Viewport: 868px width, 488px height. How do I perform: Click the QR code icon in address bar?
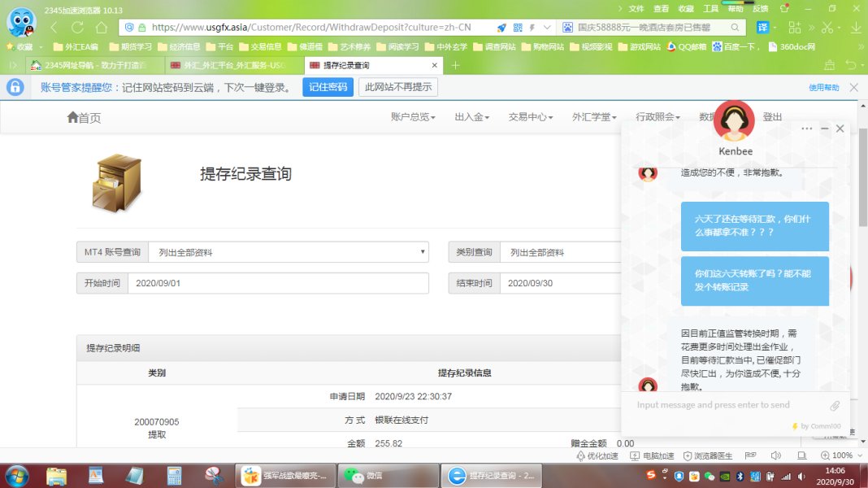(518, 27)
